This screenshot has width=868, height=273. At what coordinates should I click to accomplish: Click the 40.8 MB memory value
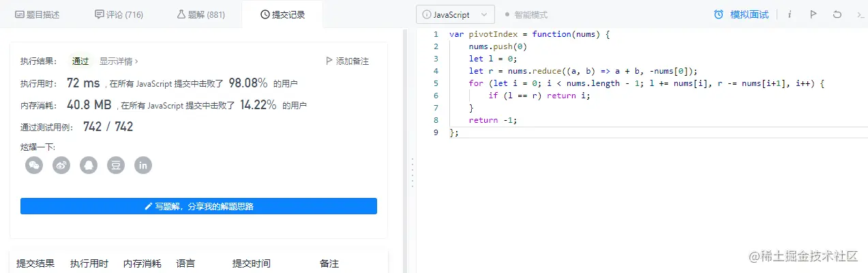pos(89,104)
